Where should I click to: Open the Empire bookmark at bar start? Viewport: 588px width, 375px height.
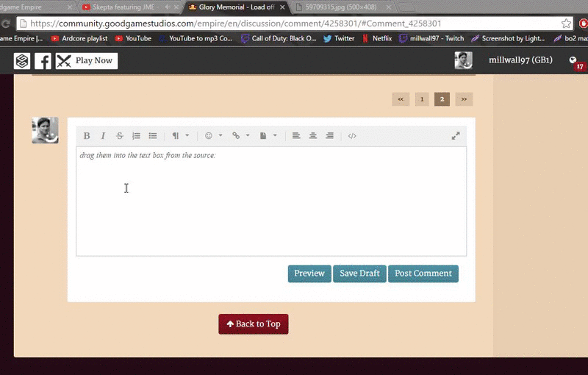[21, 38]
